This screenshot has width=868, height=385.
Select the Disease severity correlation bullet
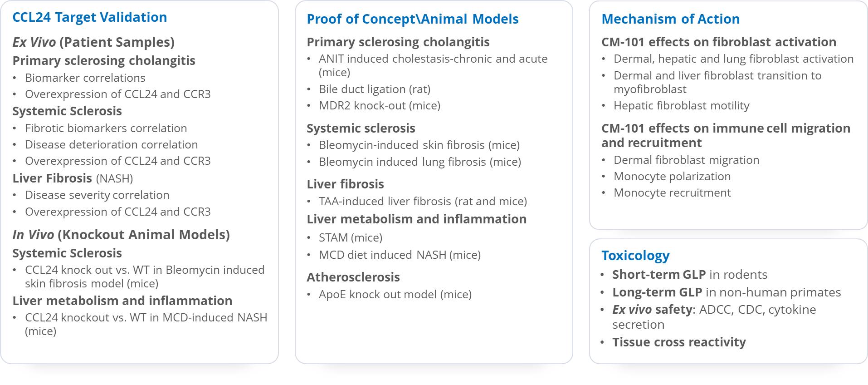[x=97, y=195]
